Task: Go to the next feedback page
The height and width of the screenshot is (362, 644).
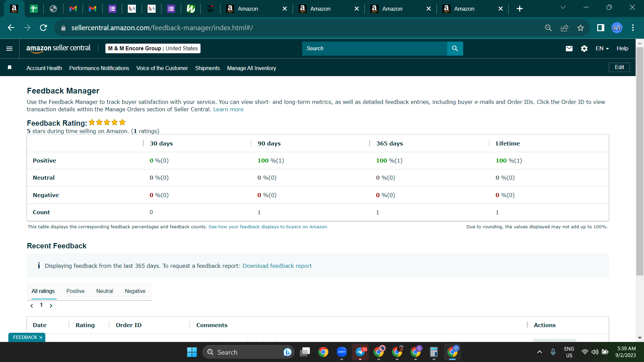Action: pos(51,306)
